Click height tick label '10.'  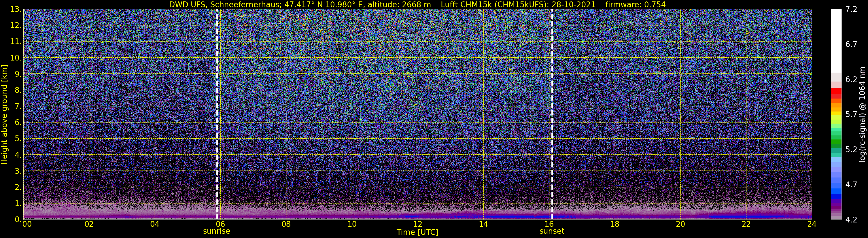16,58
